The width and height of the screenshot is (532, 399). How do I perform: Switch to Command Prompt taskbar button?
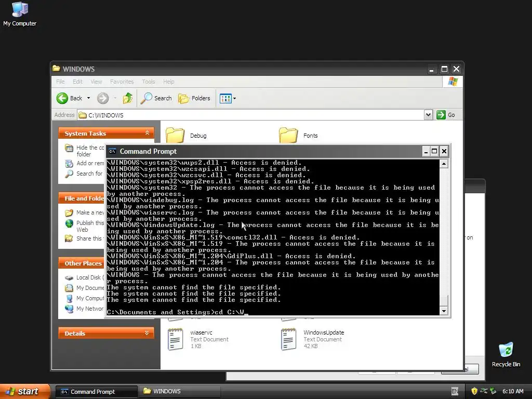coord(96,392)
